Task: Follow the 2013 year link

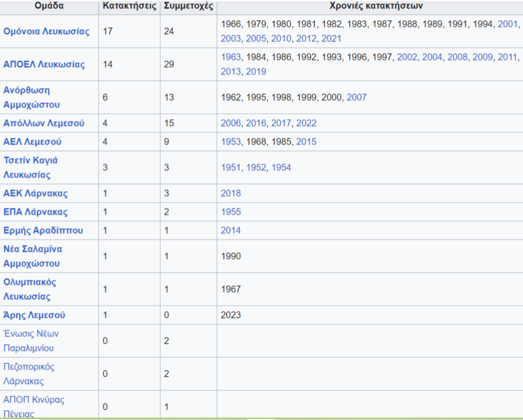Action: point(231,71)
